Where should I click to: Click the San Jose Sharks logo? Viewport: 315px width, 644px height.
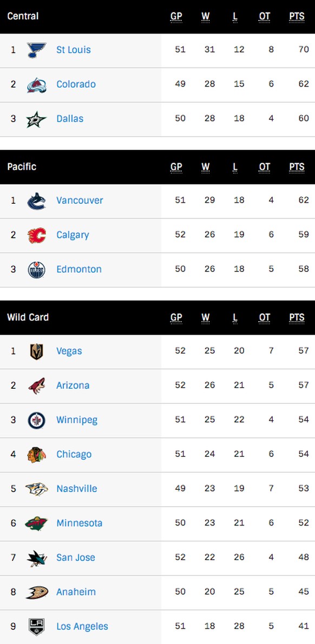pyautogui.click(x=37, y=558)
